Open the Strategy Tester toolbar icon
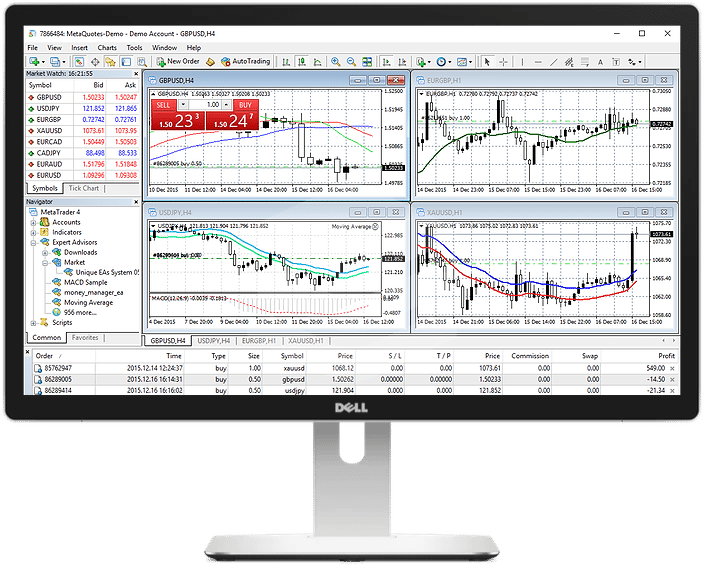Screen dimensions: 704x566 coord(142,61)
